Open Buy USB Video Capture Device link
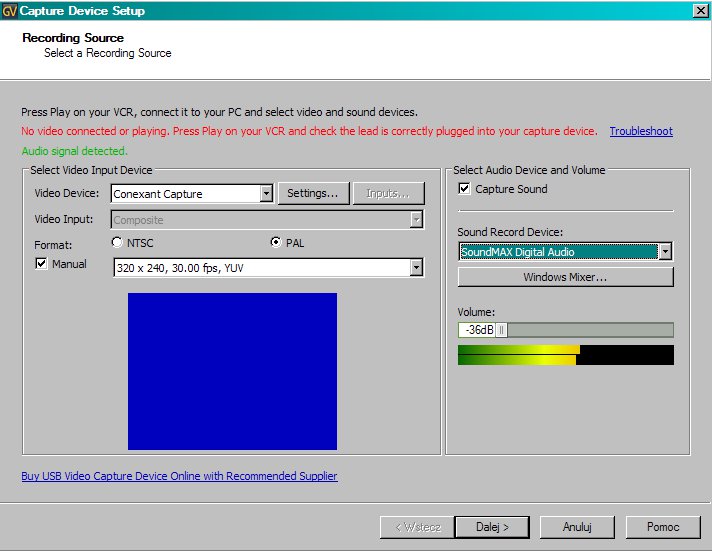 [x=179, y=476]
